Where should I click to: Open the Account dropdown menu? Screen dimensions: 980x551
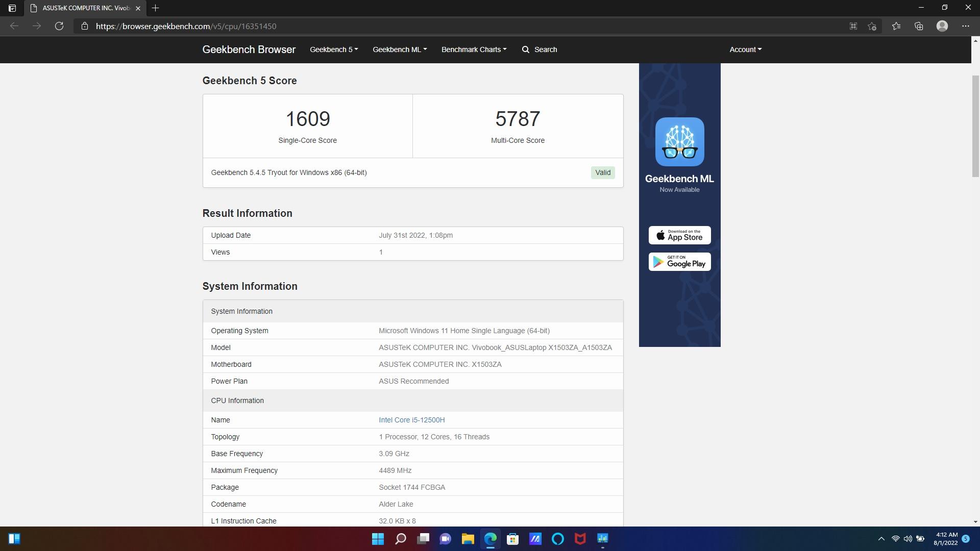(745, 49)
